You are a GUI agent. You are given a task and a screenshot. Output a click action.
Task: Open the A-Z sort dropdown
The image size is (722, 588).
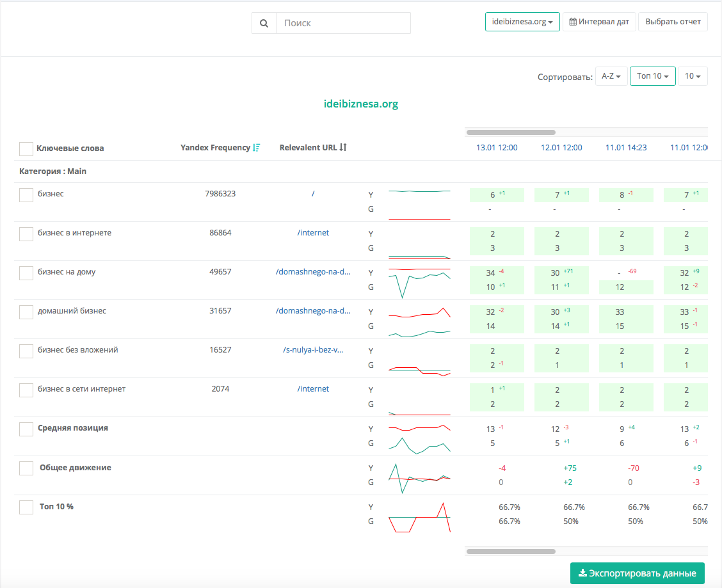point(611,76)
